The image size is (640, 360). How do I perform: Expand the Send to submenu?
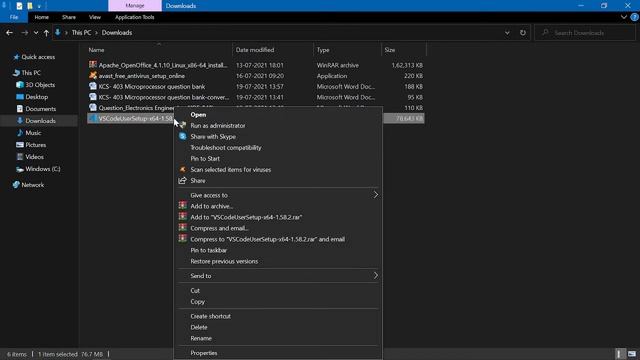(278, 276)
